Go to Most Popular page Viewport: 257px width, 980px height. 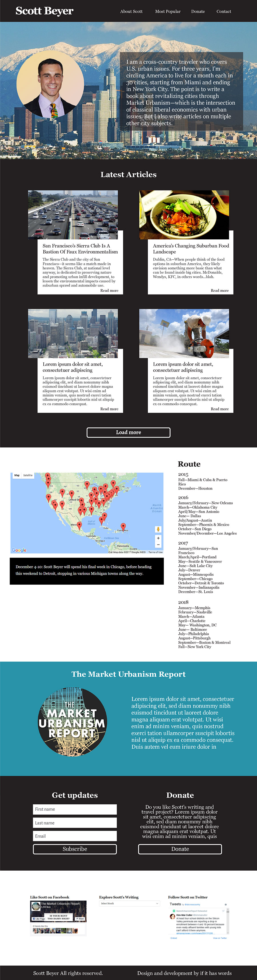tap(168, 11)
